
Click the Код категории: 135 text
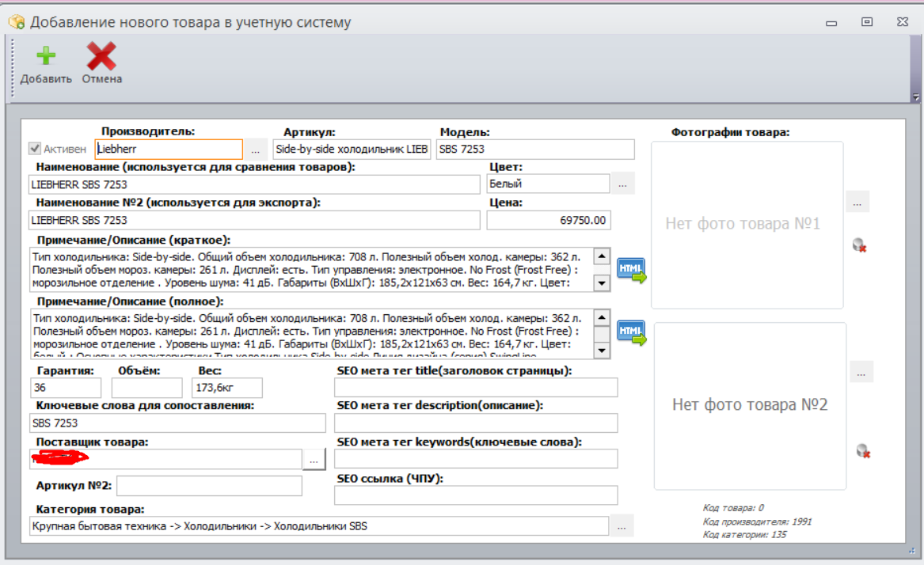point(744,534)
